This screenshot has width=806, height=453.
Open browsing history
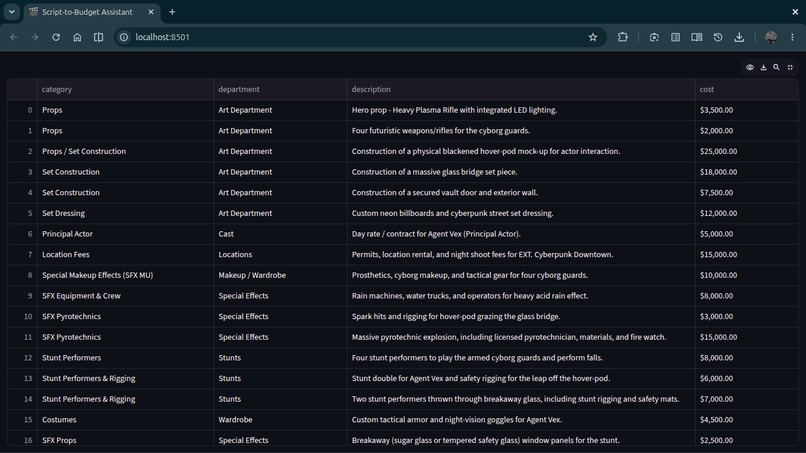[x=718, y=37]
